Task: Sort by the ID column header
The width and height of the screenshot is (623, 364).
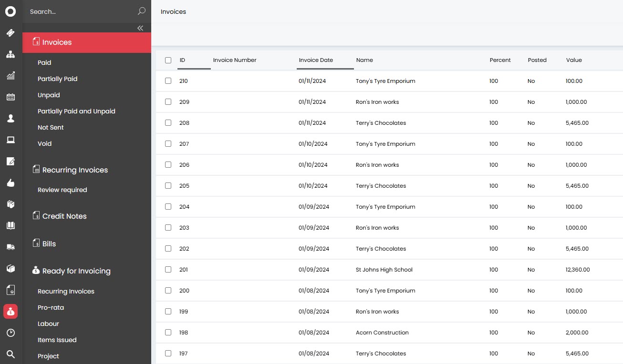Action: (x=183, y=60)
